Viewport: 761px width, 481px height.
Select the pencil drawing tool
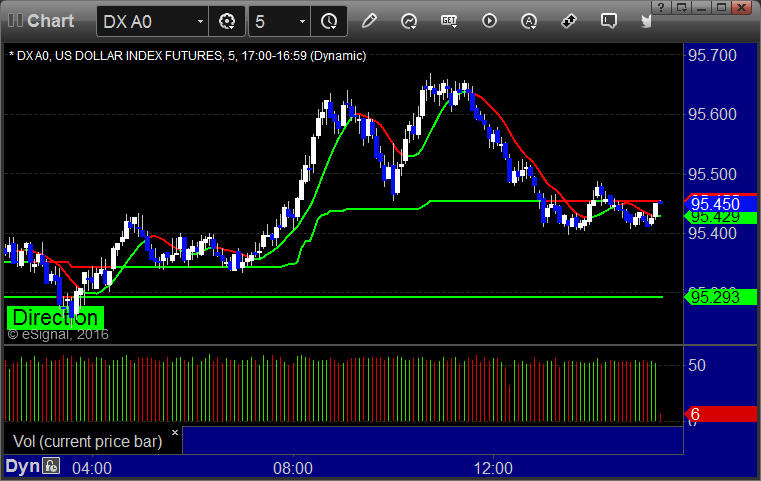pos(369,21)
